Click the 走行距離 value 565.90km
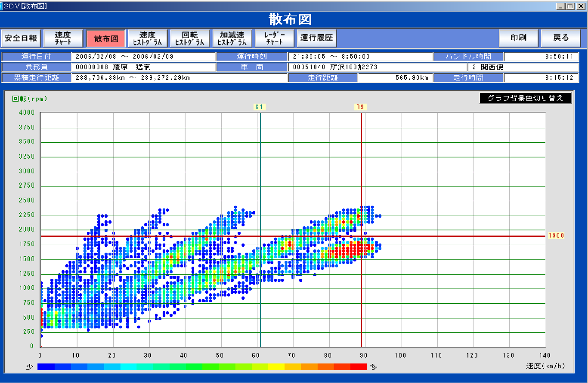This screenshot has width=588, height=383. 395,78
